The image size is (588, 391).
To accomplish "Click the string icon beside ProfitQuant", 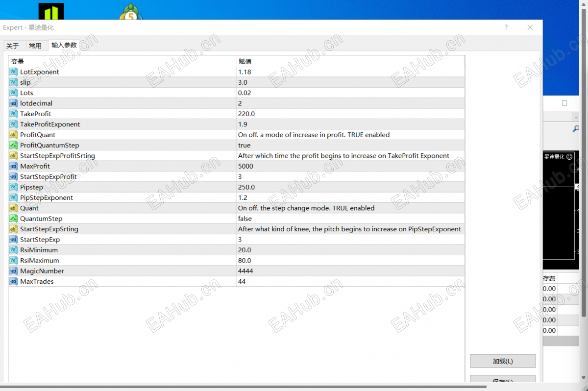I will [x=14, y=135].
